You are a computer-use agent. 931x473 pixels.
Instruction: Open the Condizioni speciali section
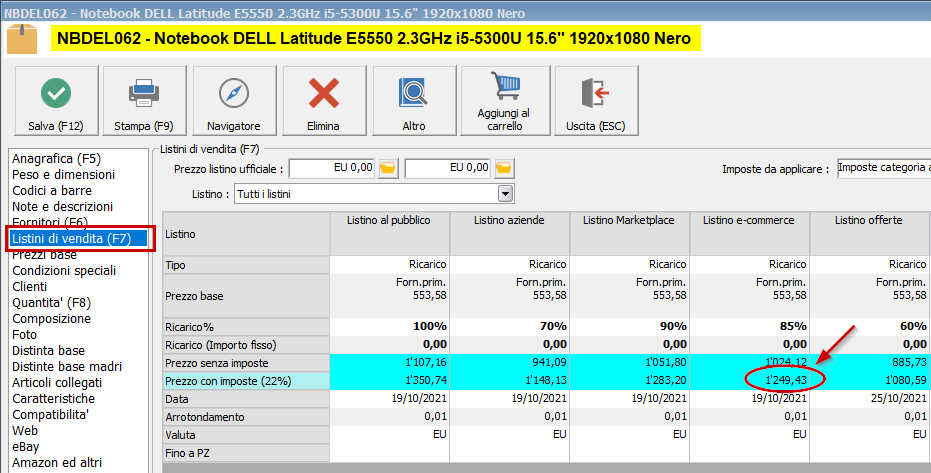[64, 271]
